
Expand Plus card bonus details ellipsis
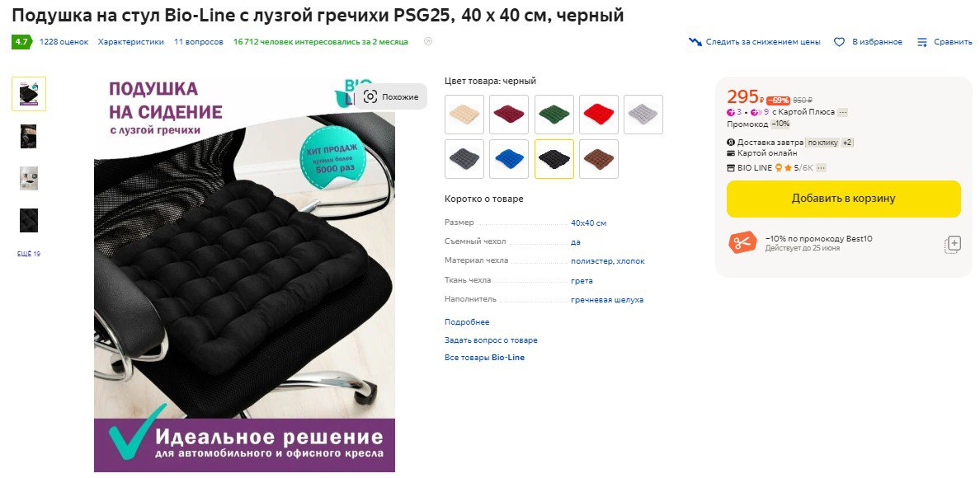843,112
